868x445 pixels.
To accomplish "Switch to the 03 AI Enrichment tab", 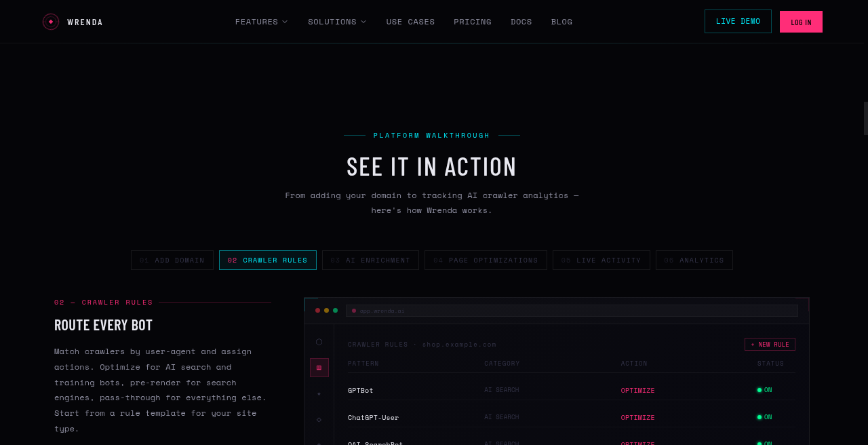I will [x=370, y=260].
